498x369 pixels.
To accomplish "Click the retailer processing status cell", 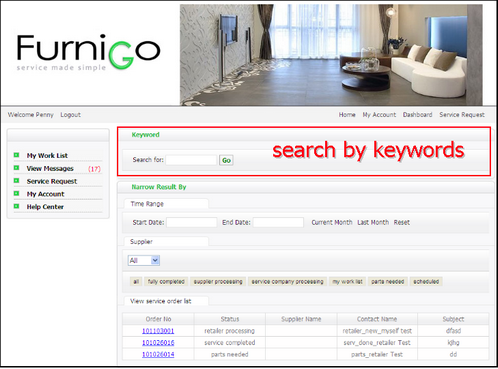I will [230, 331].
